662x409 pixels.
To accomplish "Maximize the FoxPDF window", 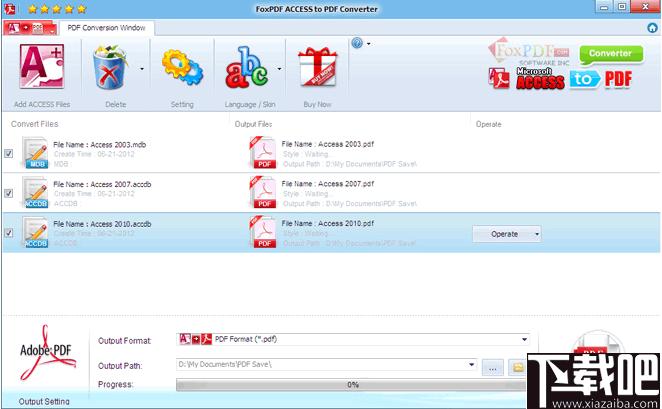I will [622, 7].
